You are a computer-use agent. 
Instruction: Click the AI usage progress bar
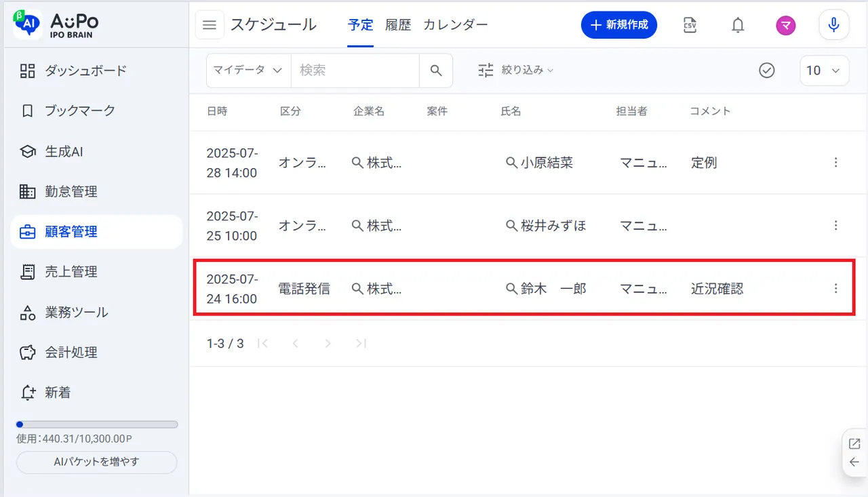(x=97, y=424)
